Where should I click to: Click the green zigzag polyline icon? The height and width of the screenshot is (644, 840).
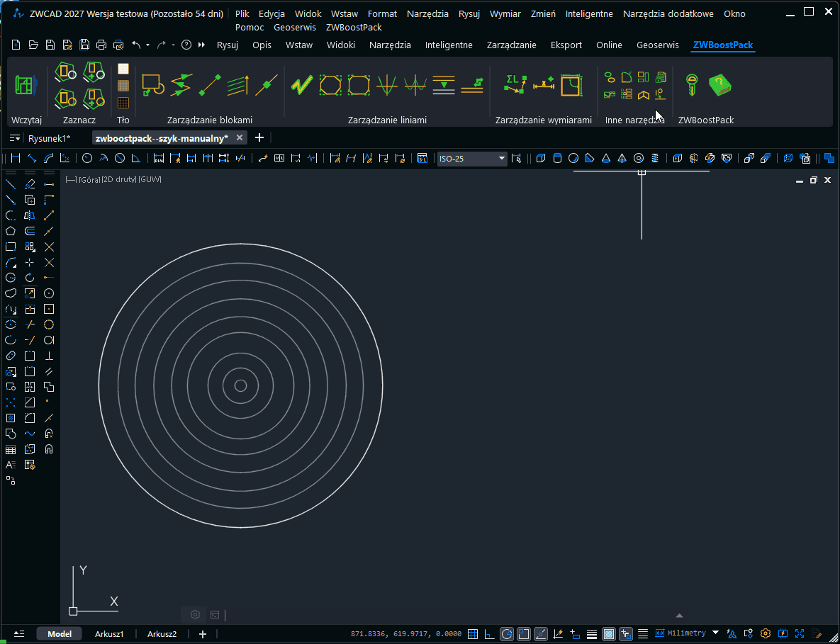coord(301,85)
